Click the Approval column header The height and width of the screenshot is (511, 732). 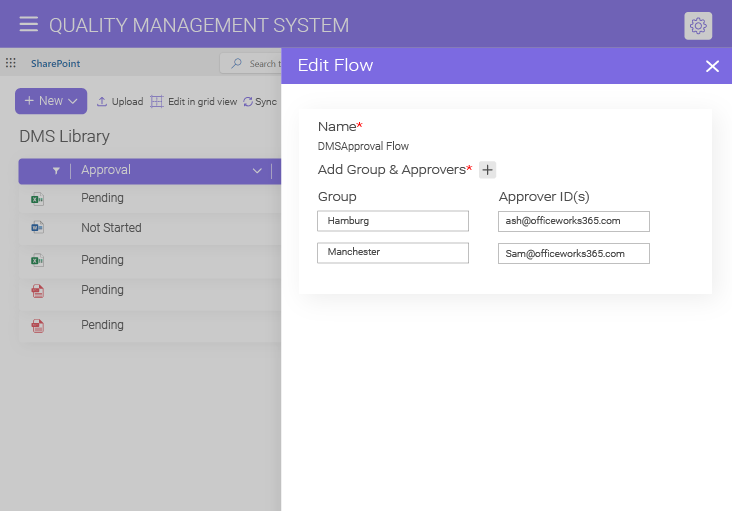[x=106, y=170]
